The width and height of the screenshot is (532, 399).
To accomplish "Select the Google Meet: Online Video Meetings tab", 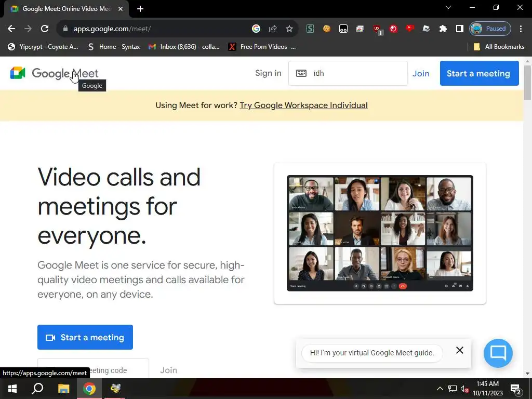I will coord(66,9).
